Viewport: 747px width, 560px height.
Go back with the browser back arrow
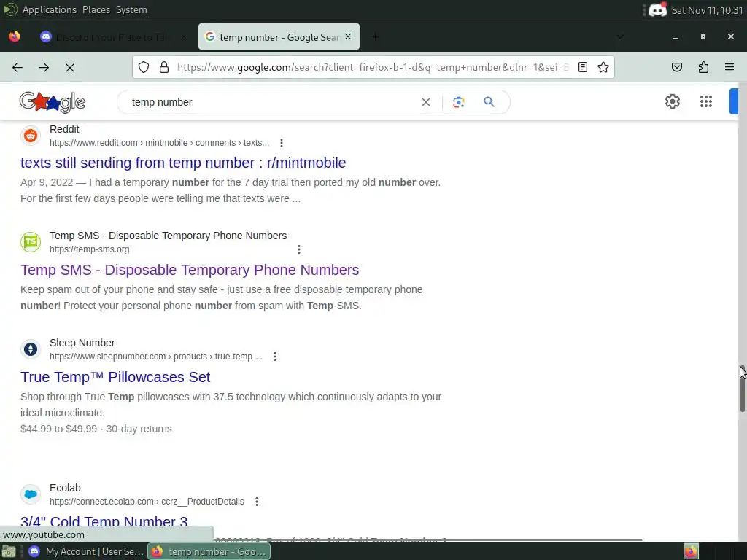point(18,68)
